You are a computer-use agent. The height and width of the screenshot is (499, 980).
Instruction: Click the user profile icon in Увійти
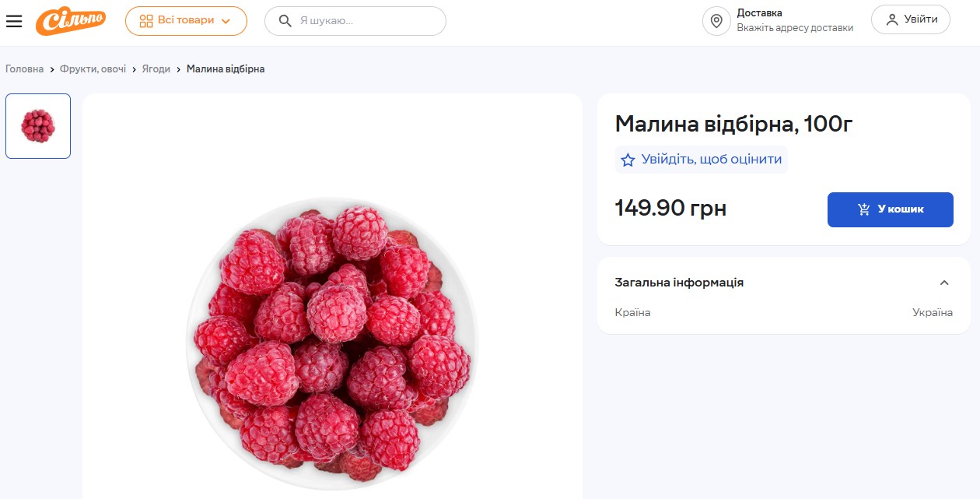coord(891,20)
